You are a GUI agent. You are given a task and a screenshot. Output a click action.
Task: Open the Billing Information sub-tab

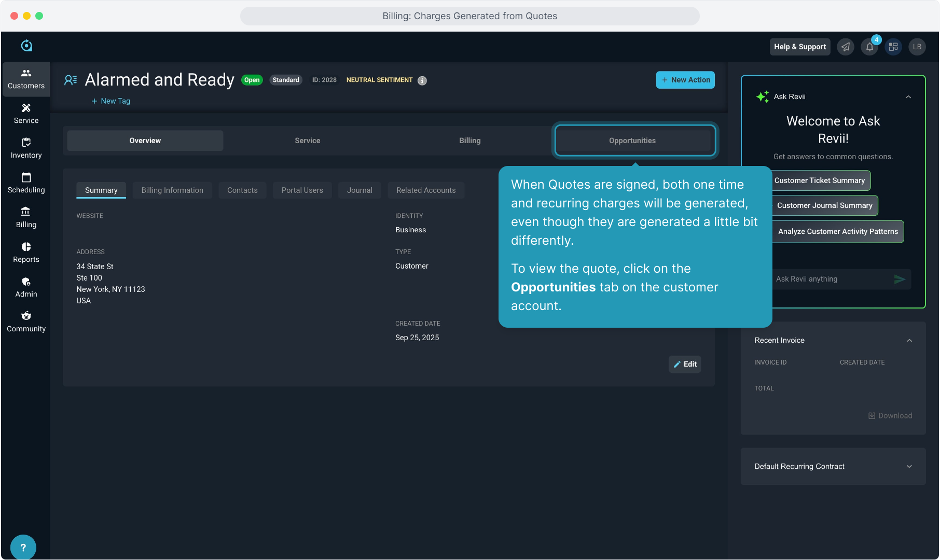point(172,190)
